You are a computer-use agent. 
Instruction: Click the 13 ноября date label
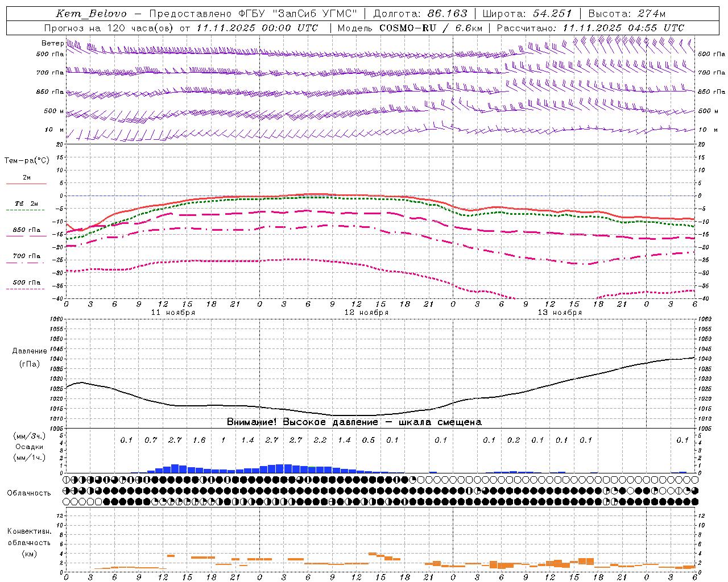[x=560, y=313]
